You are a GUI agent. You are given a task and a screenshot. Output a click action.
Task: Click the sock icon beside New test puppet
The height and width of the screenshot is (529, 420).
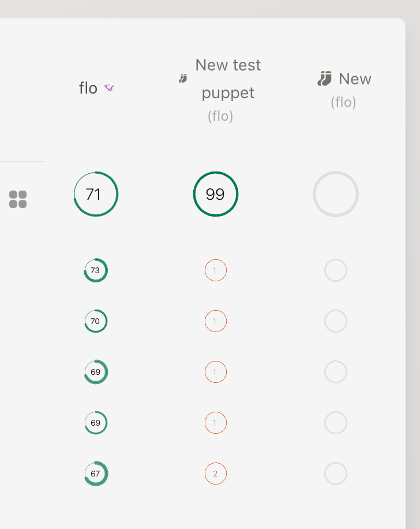coord(183,79)
